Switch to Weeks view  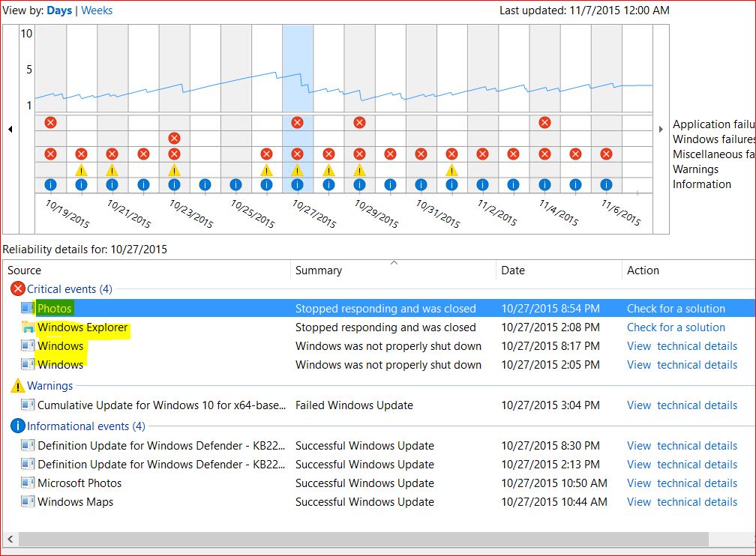point(97,10)
